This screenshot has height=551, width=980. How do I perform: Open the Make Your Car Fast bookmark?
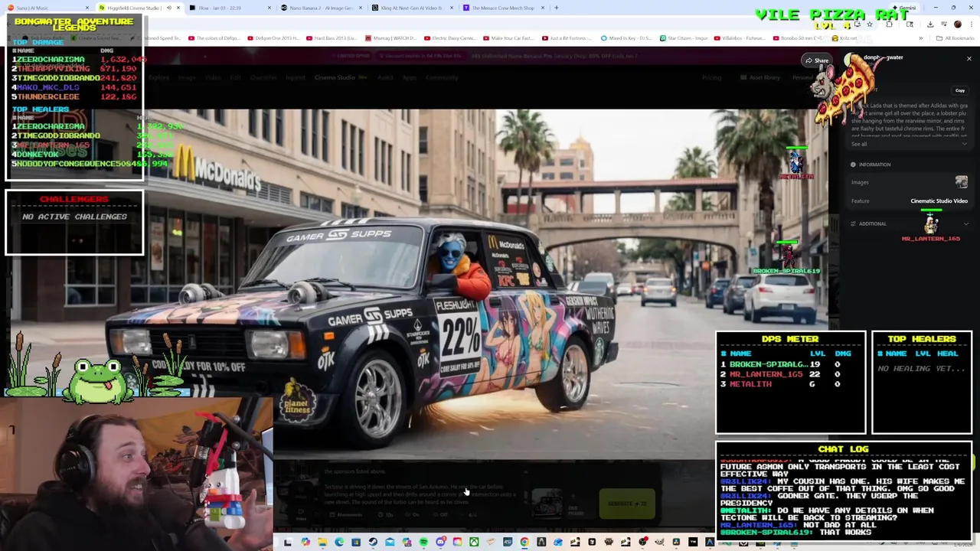tap(508, 37)
